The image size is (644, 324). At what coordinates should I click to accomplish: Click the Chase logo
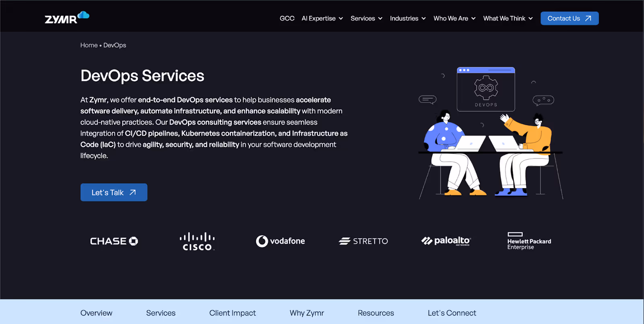pyautogui.click(x=114, y=241)
